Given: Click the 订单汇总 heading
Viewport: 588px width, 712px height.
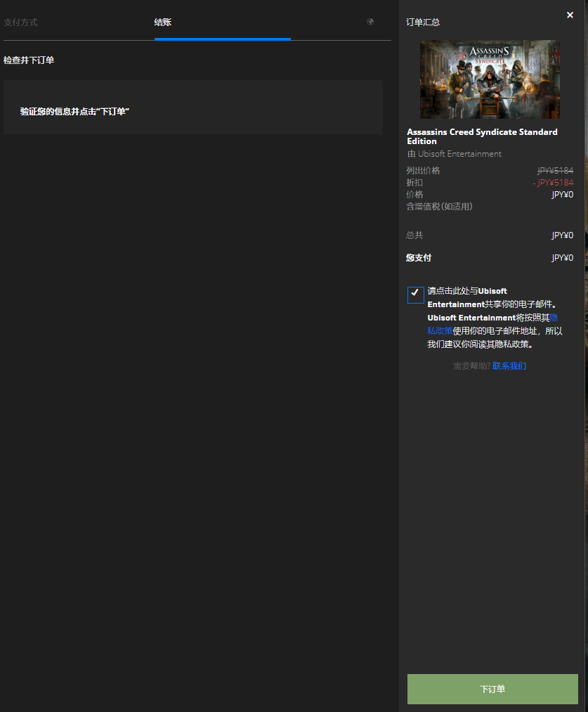Looking at the screenshot, I should pyautogui.click(x=422, y=22).
